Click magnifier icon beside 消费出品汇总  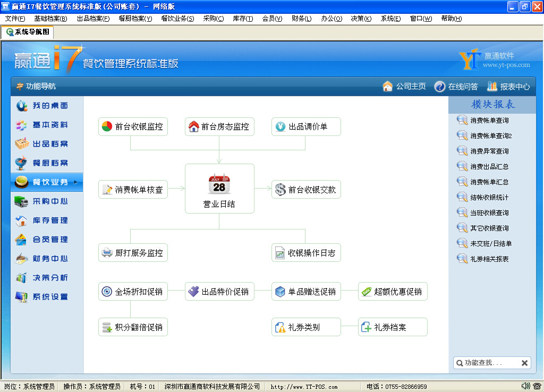click(x=462, y=166)
